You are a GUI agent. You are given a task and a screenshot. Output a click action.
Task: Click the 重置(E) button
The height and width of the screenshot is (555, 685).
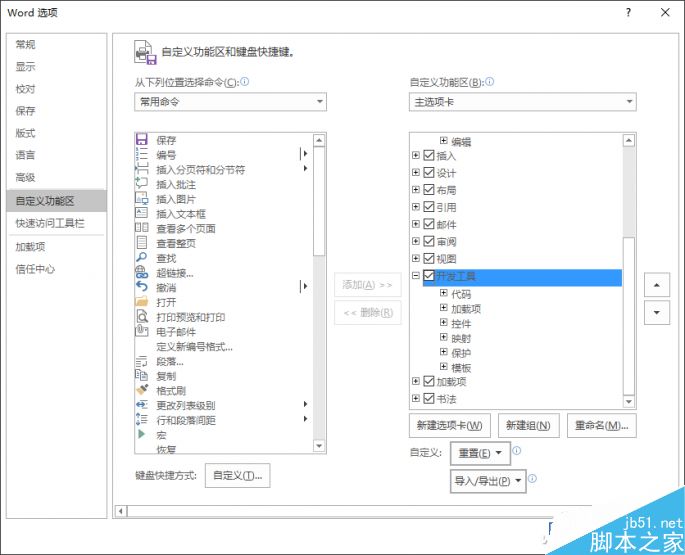coord(480,454)
